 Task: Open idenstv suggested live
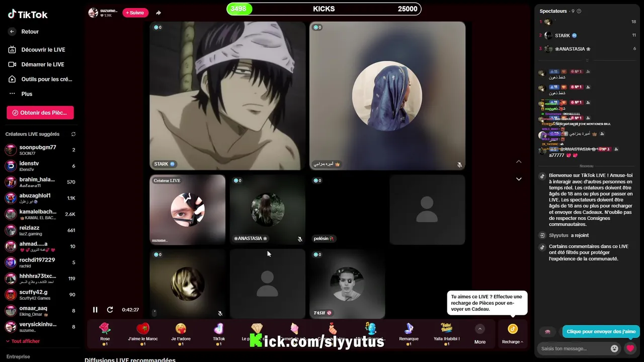point(40,166)
